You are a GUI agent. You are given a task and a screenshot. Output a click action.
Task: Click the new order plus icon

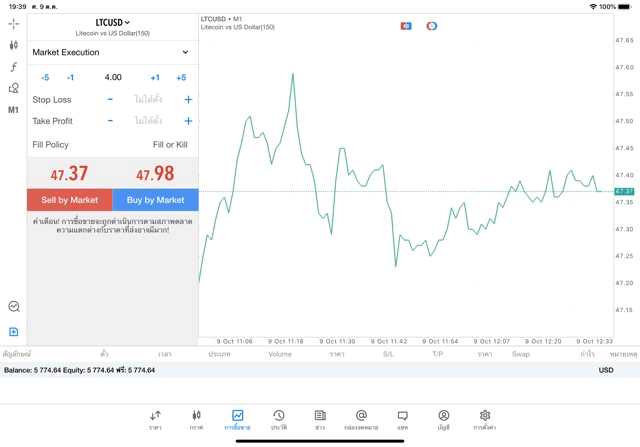[x=14, y=331]
